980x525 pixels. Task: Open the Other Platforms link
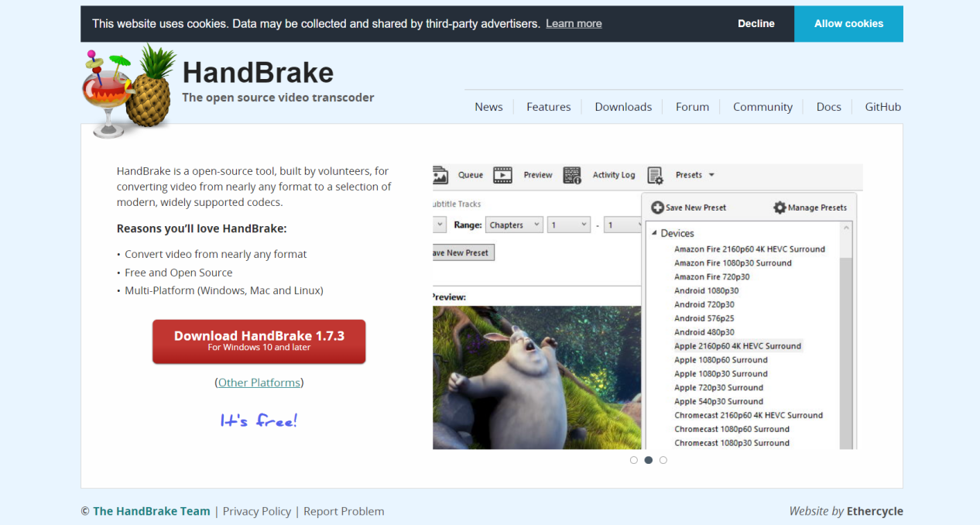pos(259,383)
